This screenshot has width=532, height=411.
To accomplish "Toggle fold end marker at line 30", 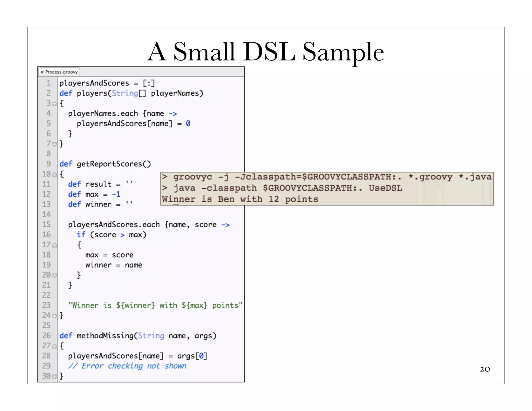I will click(55, 376).
